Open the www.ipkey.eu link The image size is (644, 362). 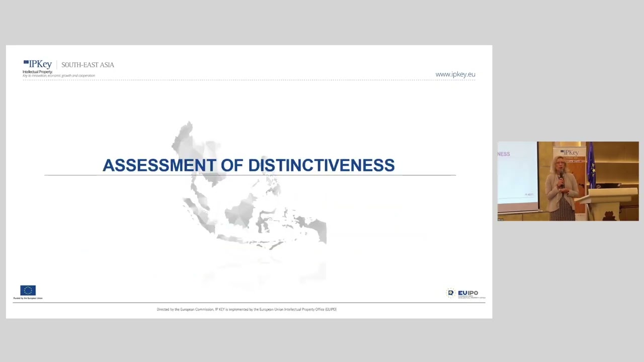[455, 74]
